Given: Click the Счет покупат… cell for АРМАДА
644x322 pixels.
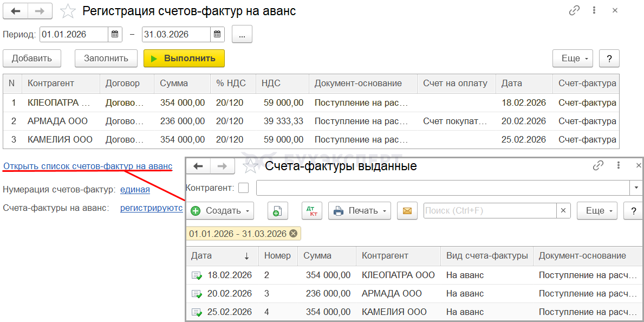Looking at the screenshot, I should pyautogui.click(x=455, y=121).
